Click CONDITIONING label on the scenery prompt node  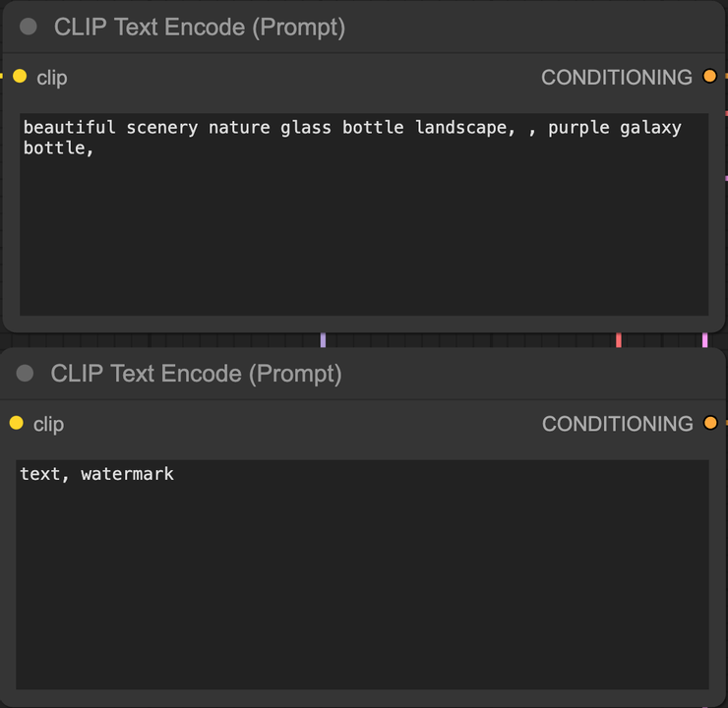(x=617, y=77)
